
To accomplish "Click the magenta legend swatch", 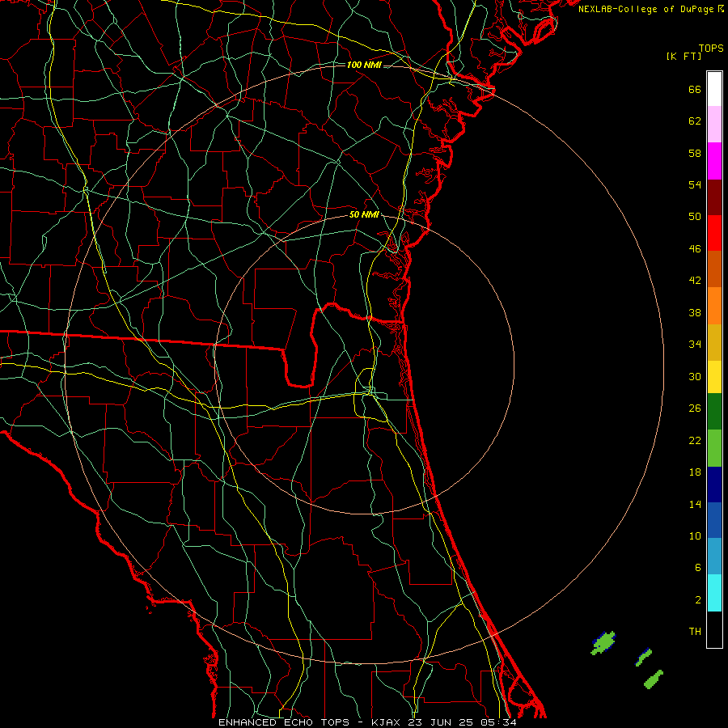I will point(714,161).
